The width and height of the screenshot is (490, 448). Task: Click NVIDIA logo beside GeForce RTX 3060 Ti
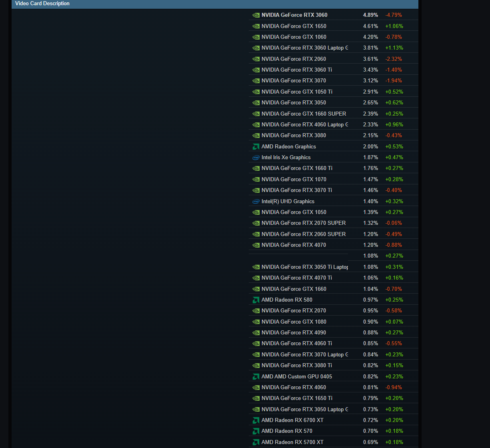(256, 70)
